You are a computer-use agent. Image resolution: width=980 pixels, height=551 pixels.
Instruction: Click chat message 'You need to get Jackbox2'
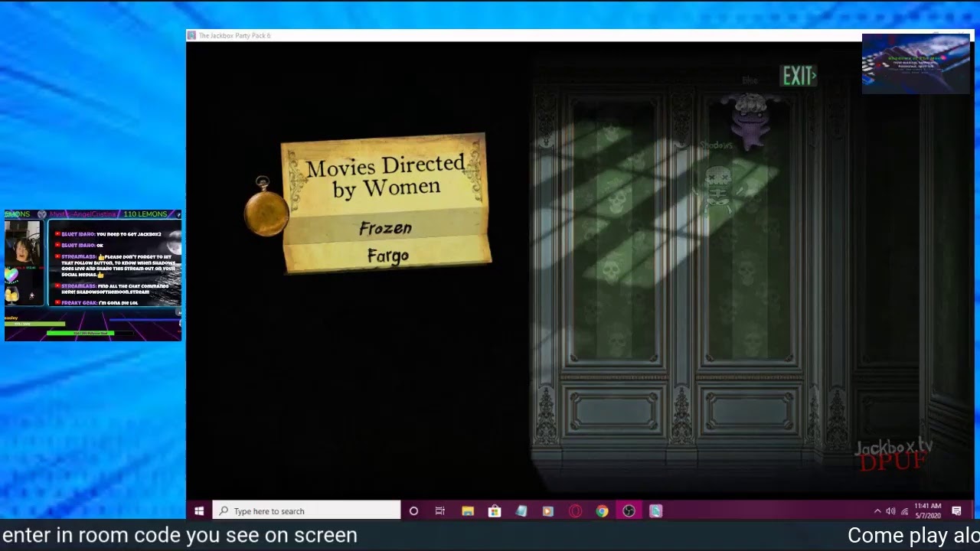pos(129,234)
